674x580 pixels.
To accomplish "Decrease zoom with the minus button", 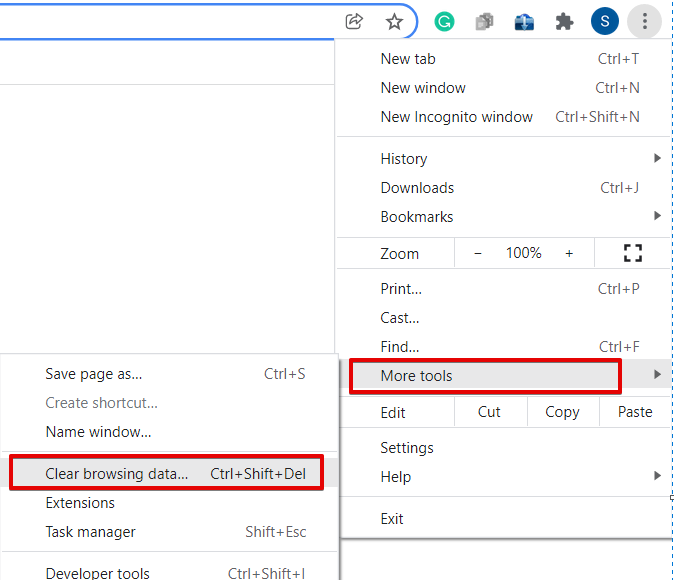I will [x=478, y=253].
